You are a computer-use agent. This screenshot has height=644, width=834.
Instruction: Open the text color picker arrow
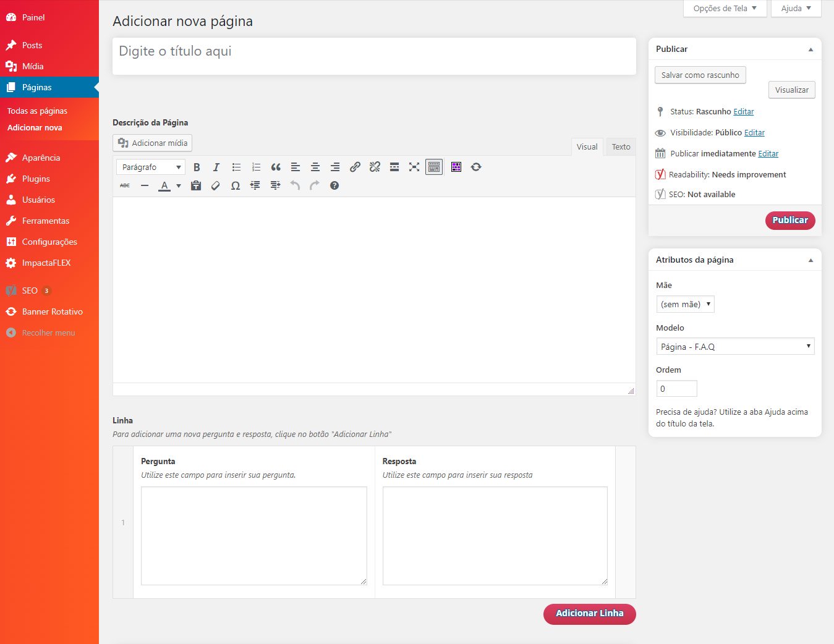point(179,185)
